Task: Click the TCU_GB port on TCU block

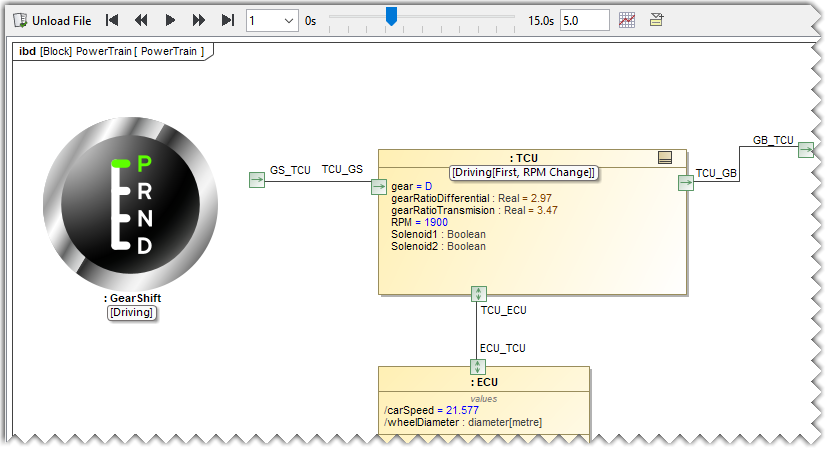Action: [686, 182]
